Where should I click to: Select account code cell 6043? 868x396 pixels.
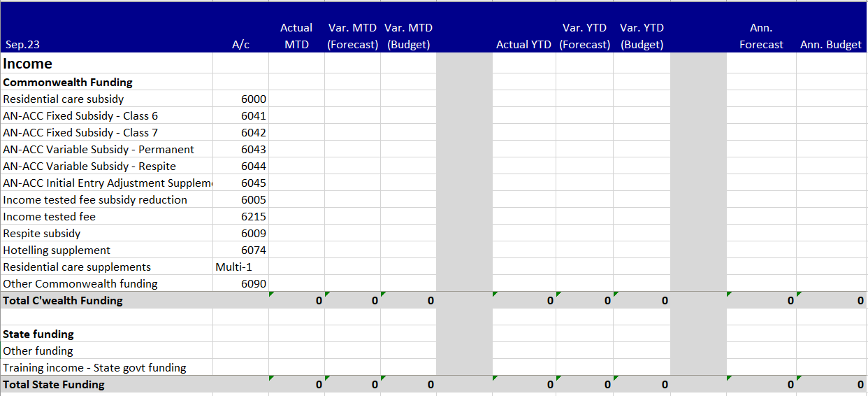(x=240, y=149)
